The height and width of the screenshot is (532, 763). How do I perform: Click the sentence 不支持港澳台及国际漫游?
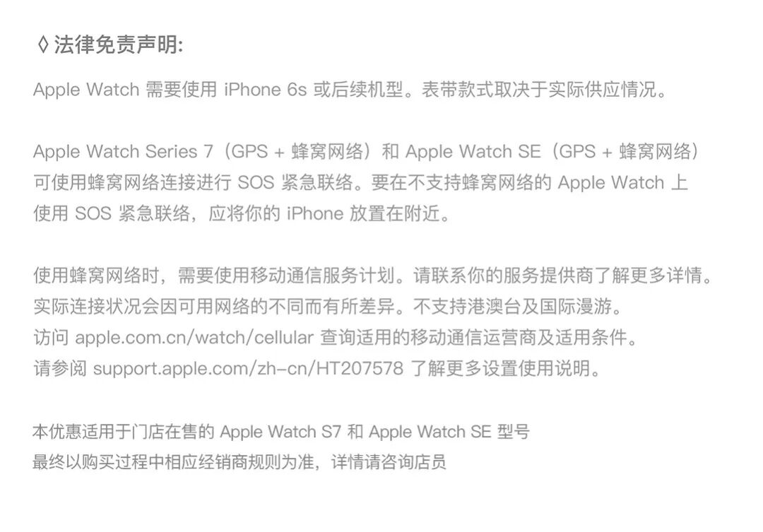518,307
